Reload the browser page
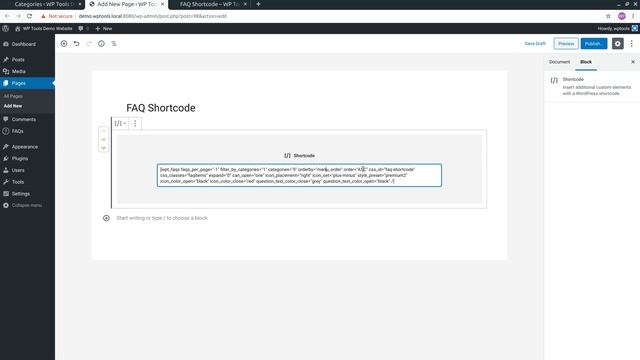The image size is (640, 360). 29,16
